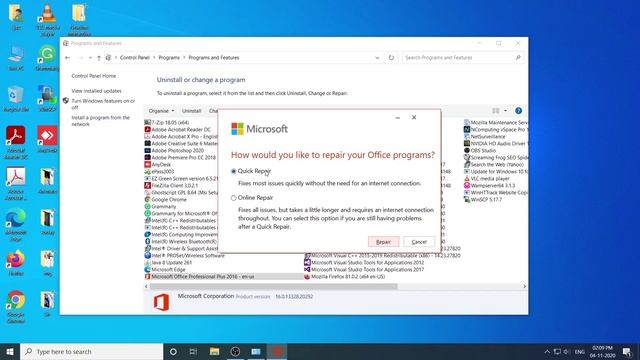Select the This PC desktop icon
The width and height of the screenshot is (640, 360).
pyautogui.click(x=16, y=58)
